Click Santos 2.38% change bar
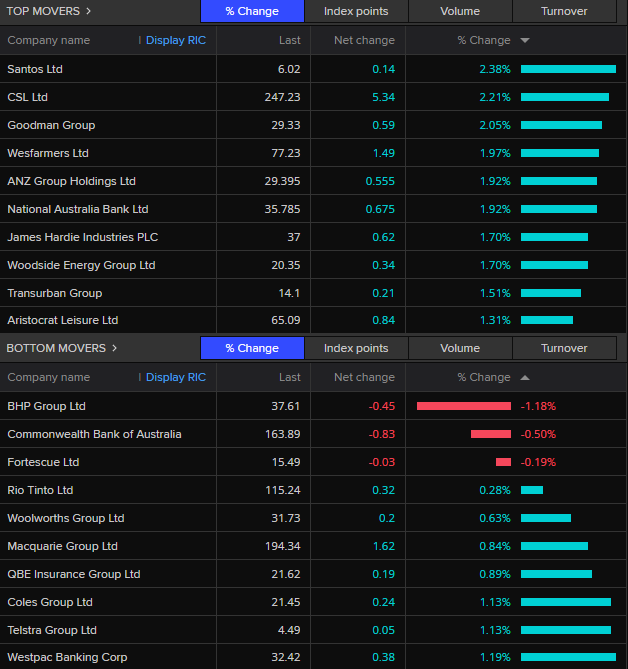Screen dimensions: 628x669 point(568,69)
